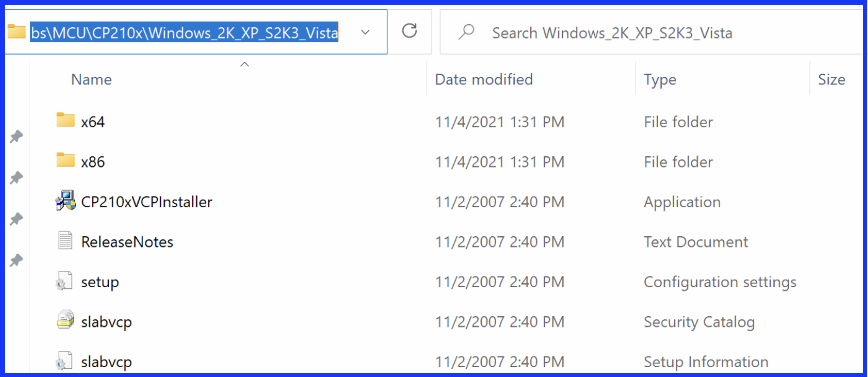Select the ReleaseNotes text document icon
The width and height of the screenshot is (868, 377).
point(65,240)
